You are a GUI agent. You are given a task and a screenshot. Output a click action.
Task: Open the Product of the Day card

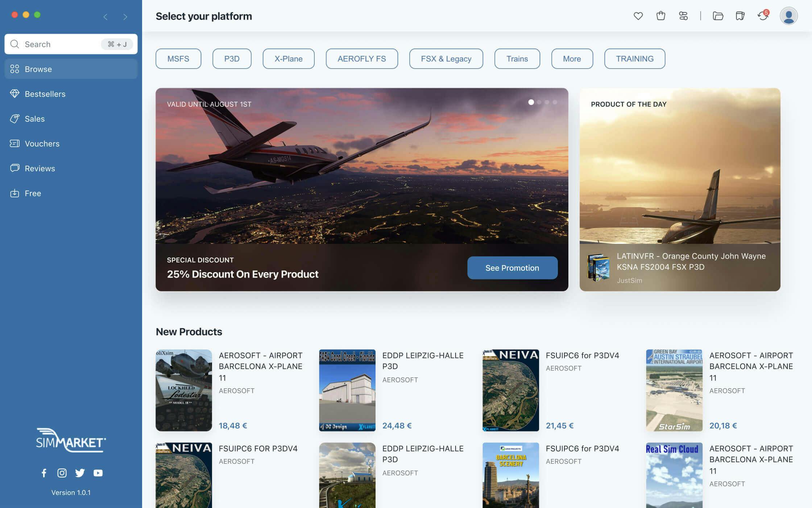680,189
